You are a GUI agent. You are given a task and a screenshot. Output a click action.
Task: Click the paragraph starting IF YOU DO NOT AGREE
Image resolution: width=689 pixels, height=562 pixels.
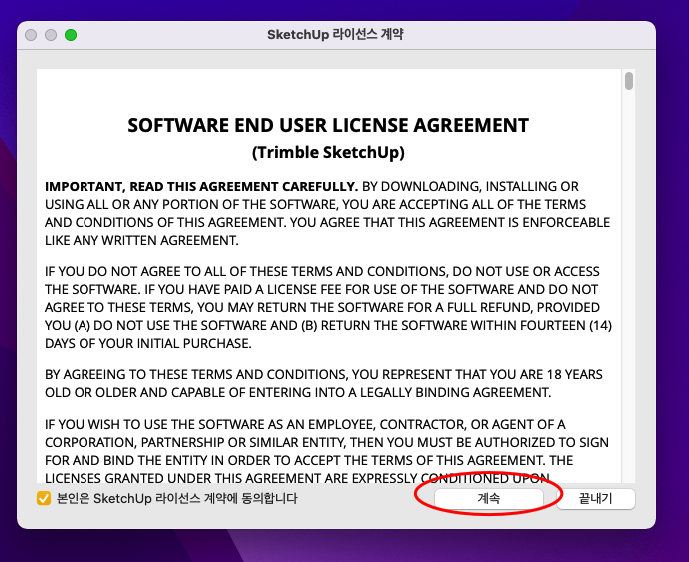[328, 307]
